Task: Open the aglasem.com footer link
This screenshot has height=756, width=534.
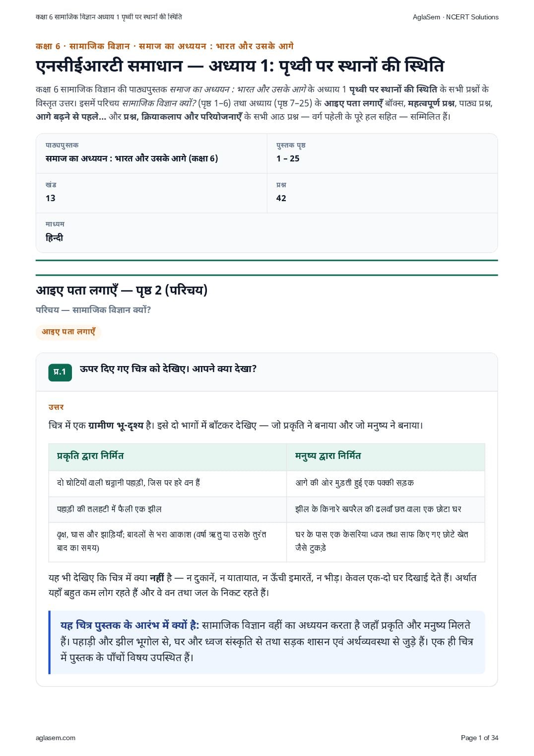Action: [56, 738]
